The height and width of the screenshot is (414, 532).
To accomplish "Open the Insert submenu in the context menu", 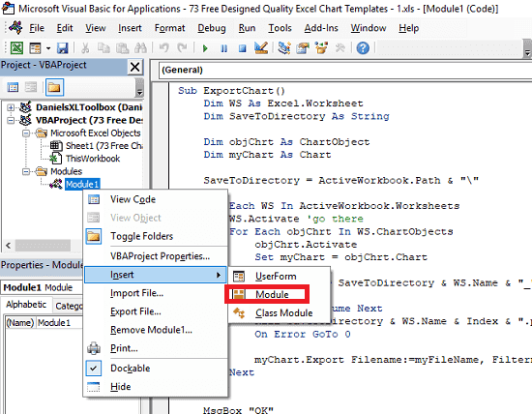I will [156, 275].
